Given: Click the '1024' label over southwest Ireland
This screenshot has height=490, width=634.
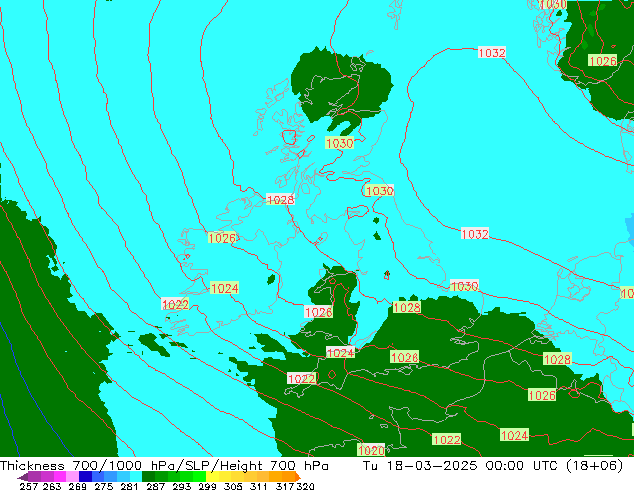Looking at the screenshot, I should (x=224, y=288).
